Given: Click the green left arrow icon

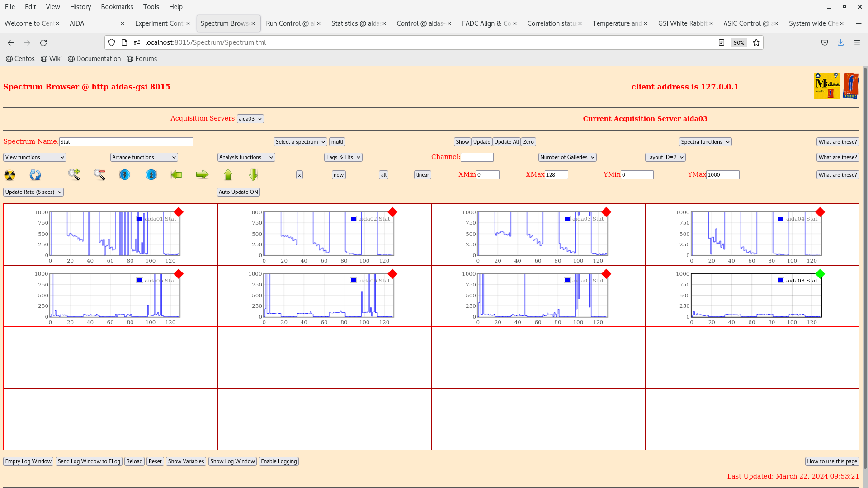Looking at the screenshot, I should point(176,175).
